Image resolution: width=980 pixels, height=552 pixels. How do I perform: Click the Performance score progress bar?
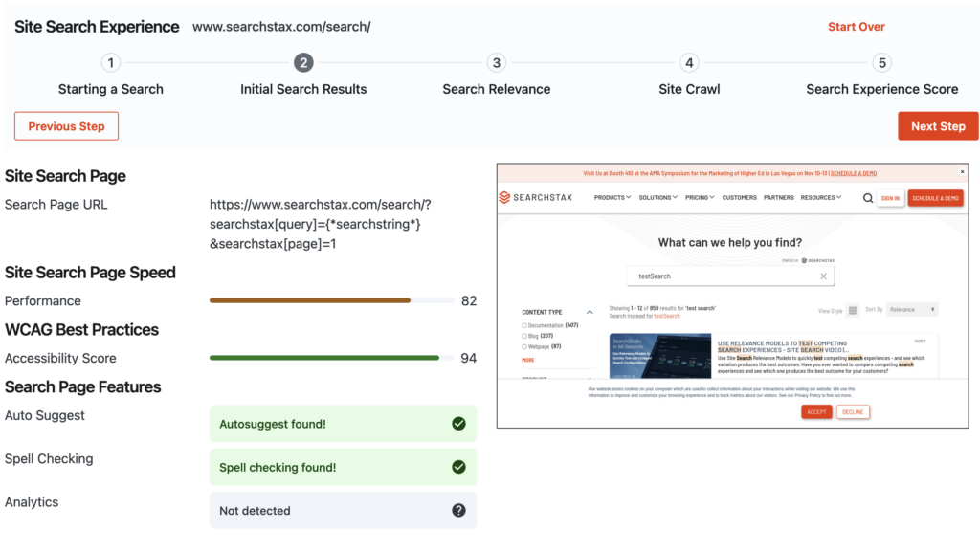coord(331,300)
